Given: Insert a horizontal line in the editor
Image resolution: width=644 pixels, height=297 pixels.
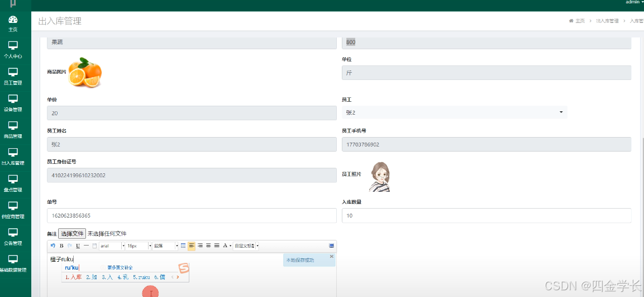Looking at the screenshot, I should (86, 246).
